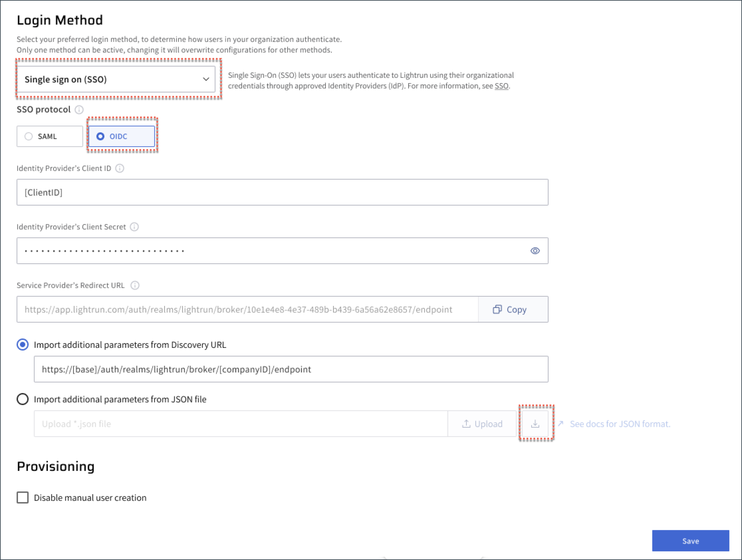Screen dimensions: 742x560
Task: Click into the Client ID input field
Action: tap(282, 193)
